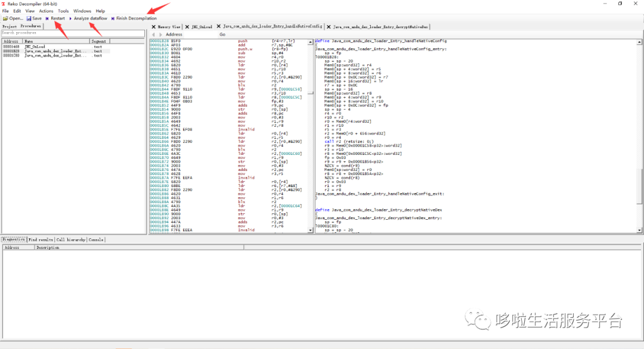Click the 'l00001C80:' label

click(327, 226)
